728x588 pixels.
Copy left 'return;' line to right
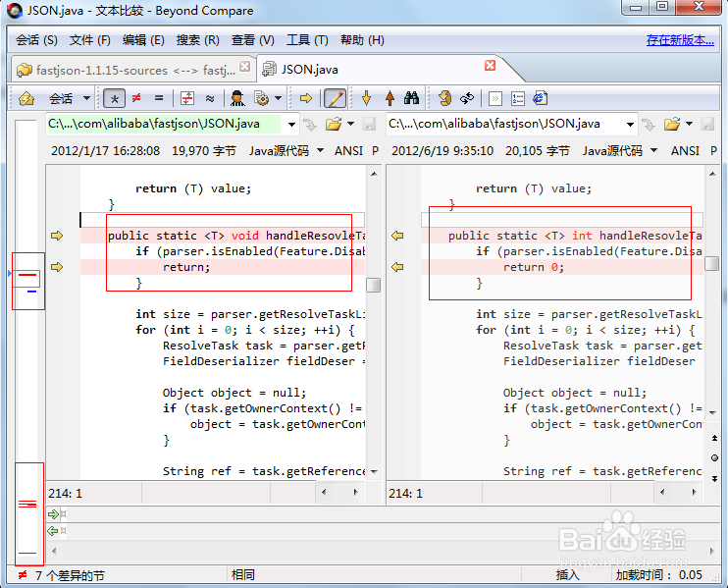[57, 267]
